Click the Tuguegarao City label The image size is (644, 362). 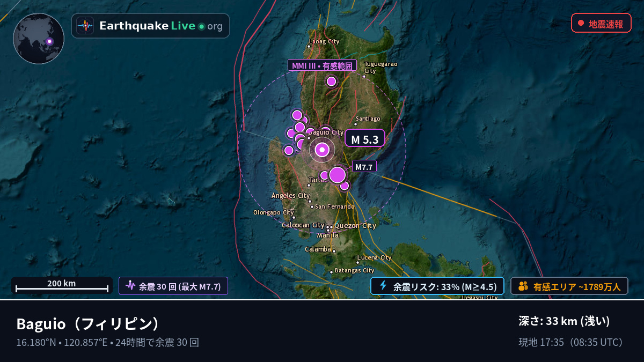[x=381, y=67]
